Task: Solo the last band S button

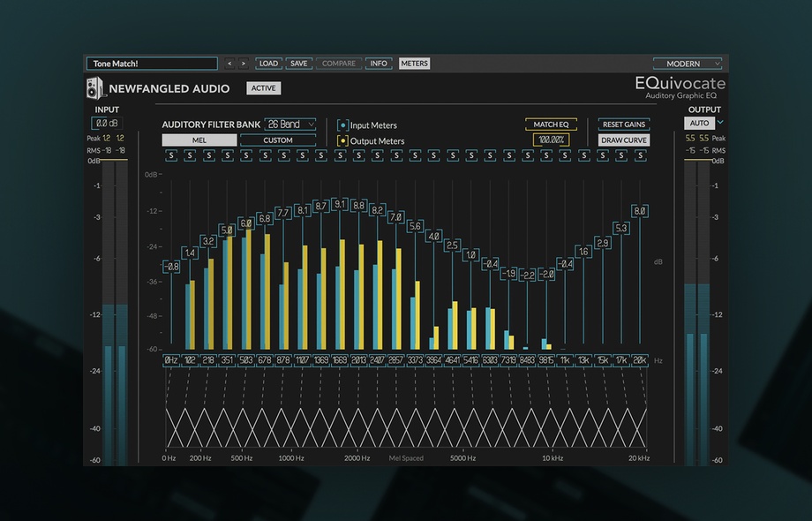Action: coord(641,155)
